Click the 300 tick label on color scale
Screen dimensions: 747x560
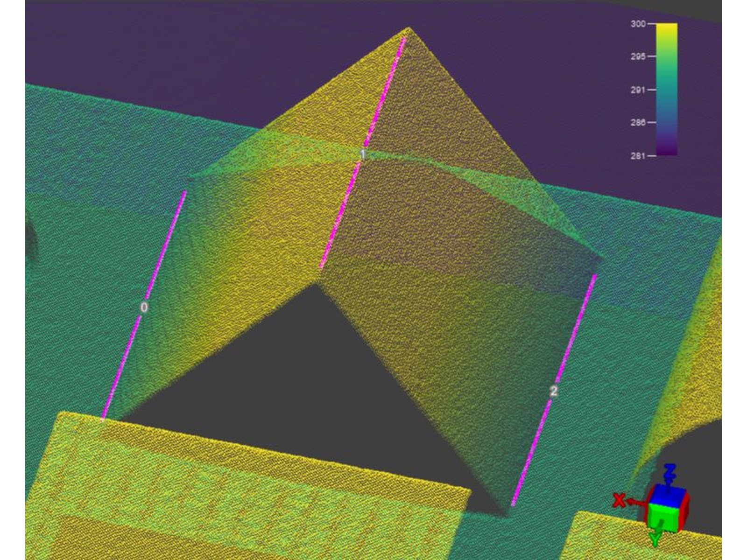[638, 24]
